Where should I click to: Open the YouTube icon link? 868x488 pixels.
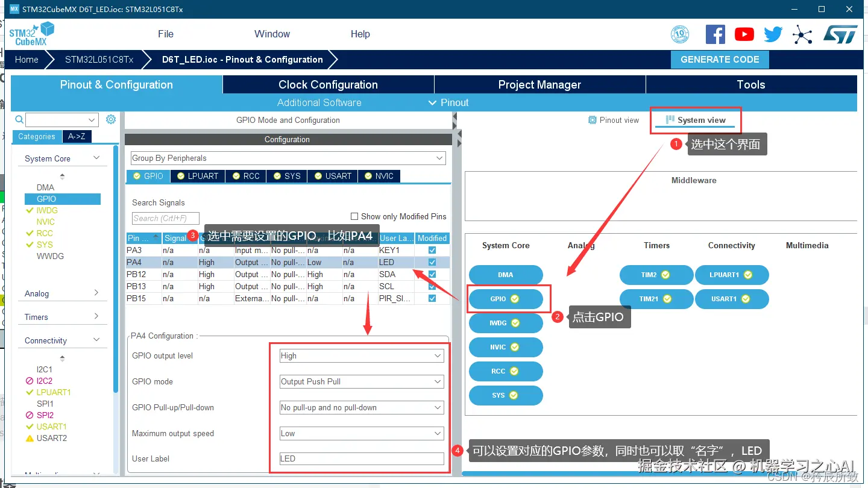(x=744, y=34)
